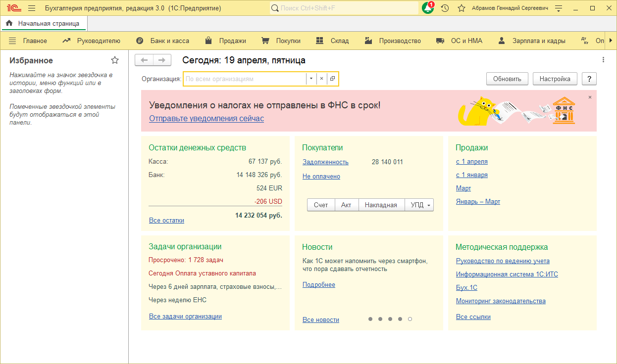617x364 pixels.
Task: Click the Руководителю chart icon
Action: tap(67, 41)
